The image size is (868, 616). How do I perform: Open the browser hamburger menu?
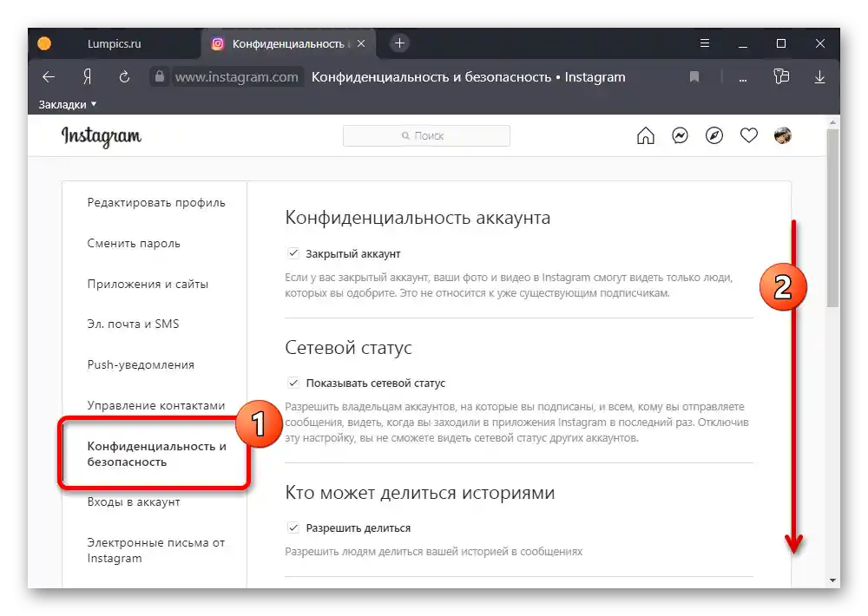[x=705, y=43]
